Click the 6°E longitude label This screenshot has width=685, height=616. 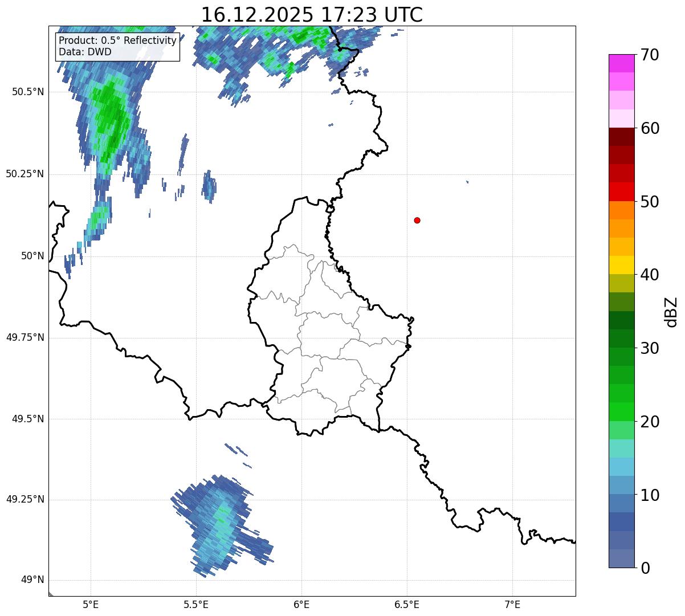[301, 605]
